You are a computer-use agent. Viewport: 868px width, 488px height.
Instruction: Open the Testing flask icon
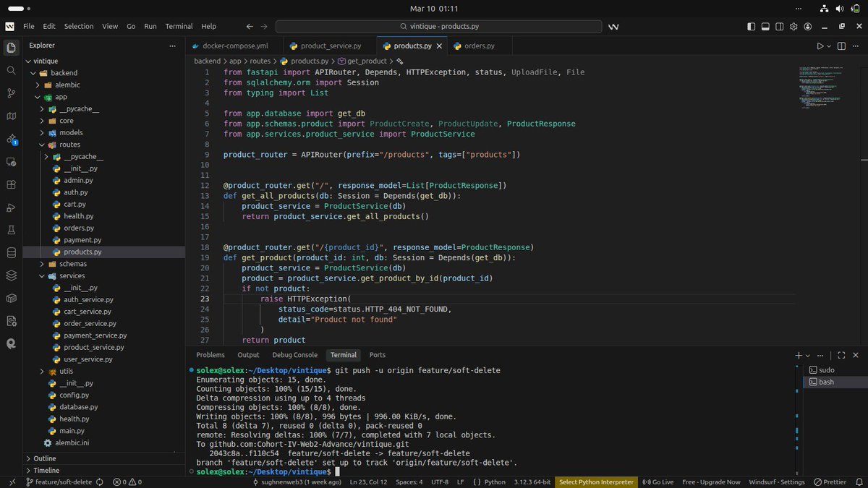click(x=11, y=230)
